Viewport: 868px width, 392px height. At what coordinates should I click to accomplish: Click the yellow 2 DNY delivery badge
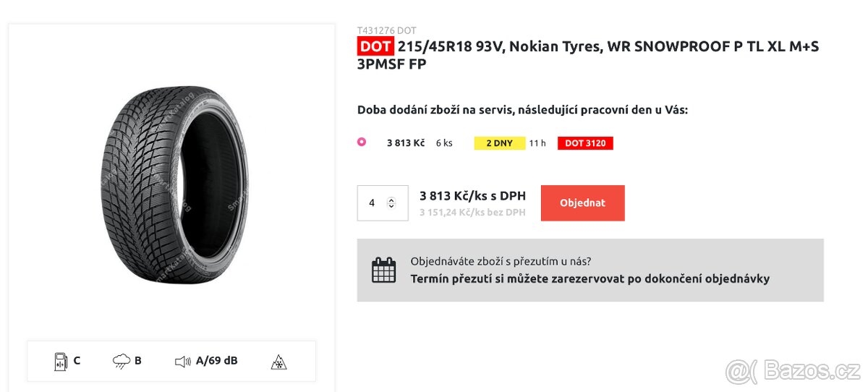click(499, 143)
